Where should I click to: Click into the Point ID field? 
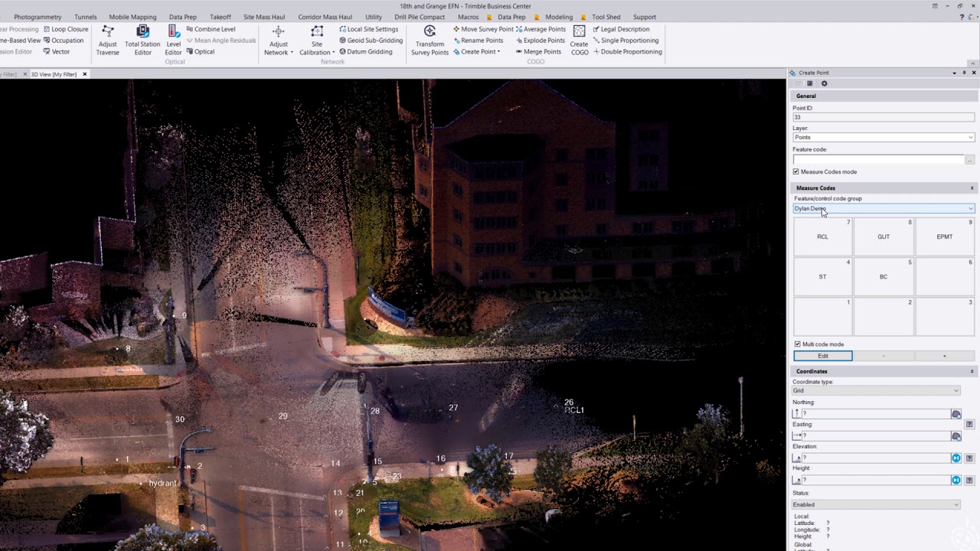tap(884, 117)
